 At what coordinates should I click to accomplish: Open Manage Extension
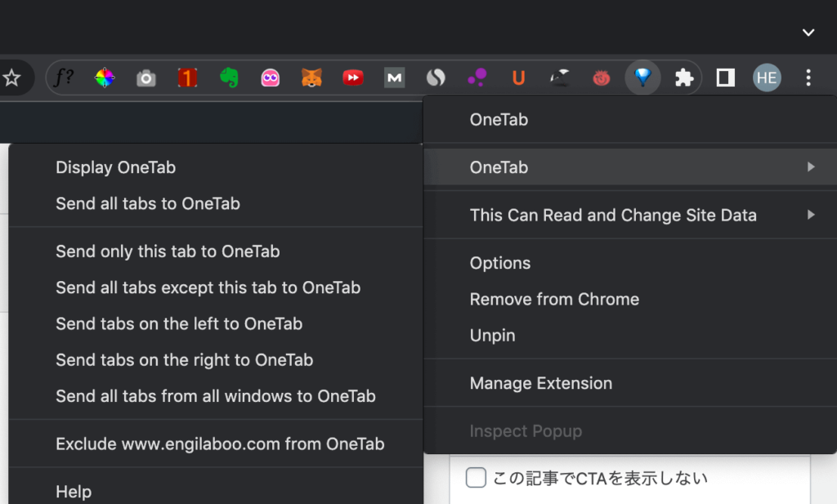coord(540,382)
